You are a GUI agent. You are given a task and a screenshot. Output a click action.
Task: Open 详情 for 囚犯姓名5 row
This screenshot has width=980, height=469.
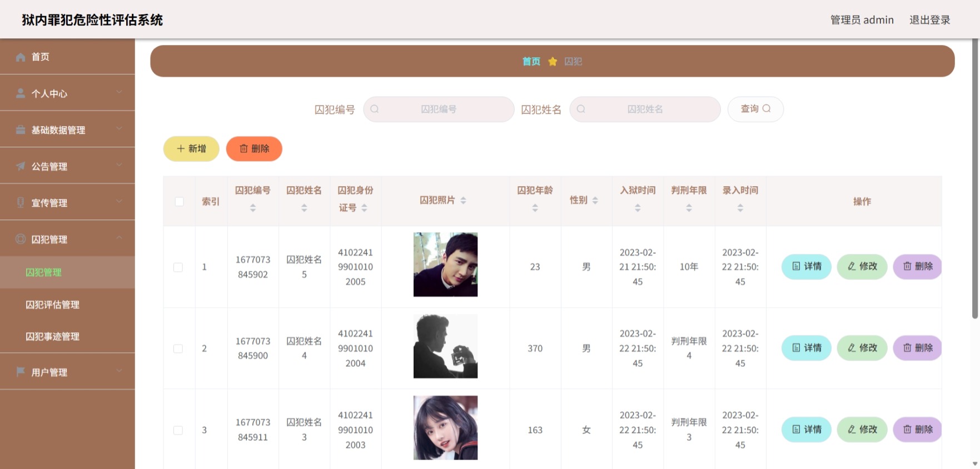[807, 267]
